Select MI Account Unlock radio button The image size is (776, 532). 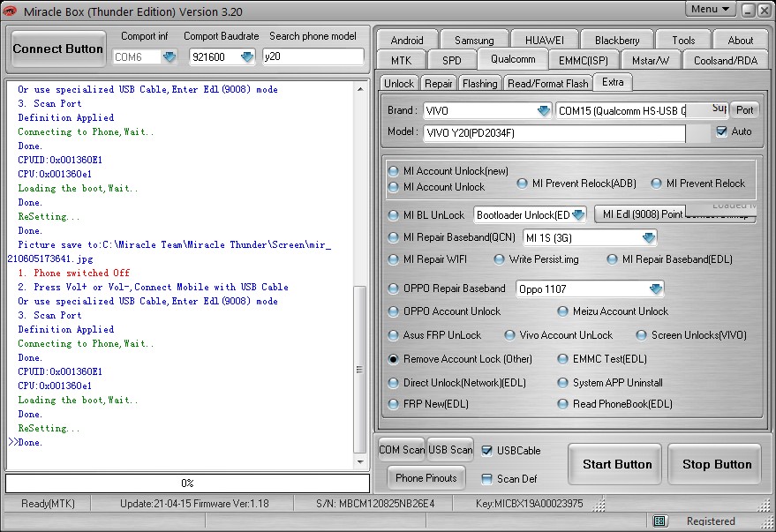[394, 187]
